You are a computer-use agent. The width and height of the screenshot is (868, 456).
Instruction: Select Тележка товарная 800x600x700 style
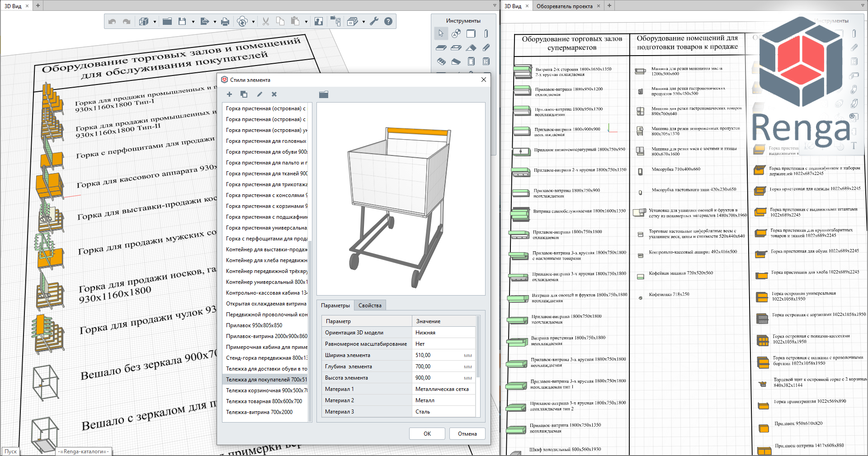[264, 401]
